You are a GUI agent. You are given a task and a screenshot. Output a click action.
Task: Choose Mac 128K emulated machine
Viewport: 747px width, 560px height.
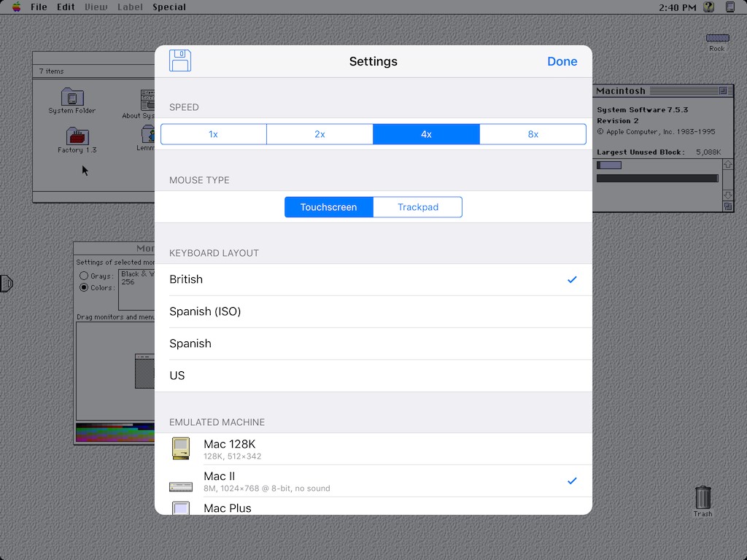[x=373, y=449]
